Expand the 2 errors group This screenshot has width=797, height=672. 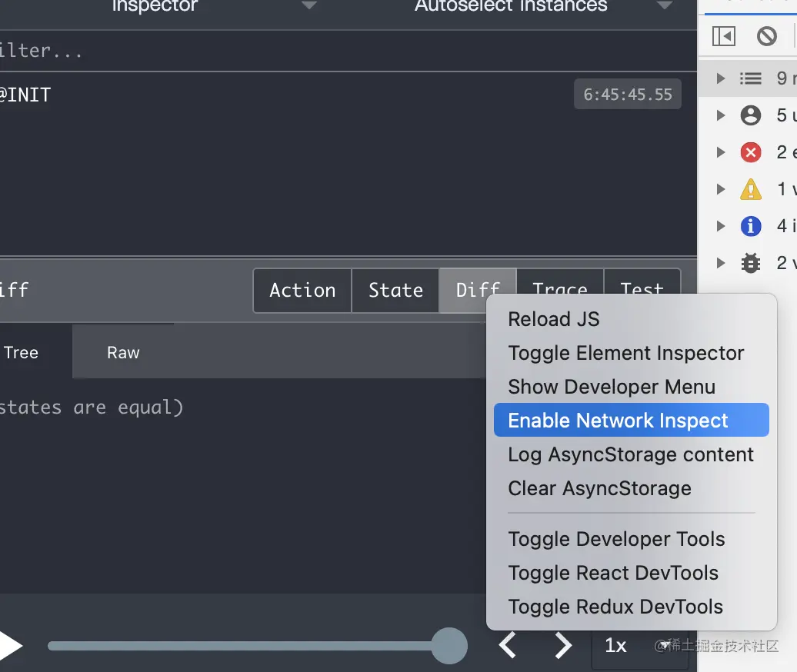pos(720,152)
